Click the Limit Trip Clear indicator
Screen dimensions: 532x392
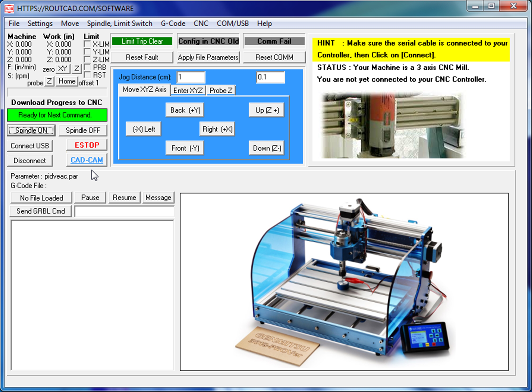click(x=142, y=41)
